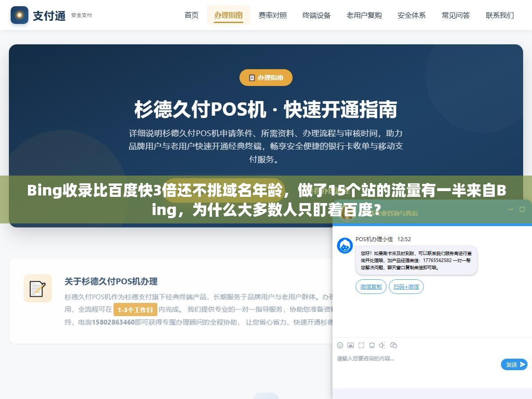The height and width of the screenshot is (399, 532).
Task: Click the 支付通 brand name text
Action: pos(49,16)
